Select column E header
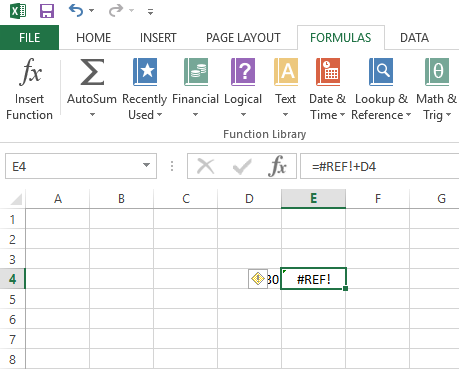This screenshot has height=369, width=459. coord(313,199)
